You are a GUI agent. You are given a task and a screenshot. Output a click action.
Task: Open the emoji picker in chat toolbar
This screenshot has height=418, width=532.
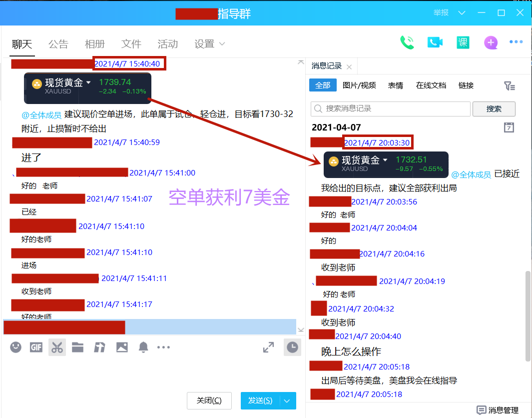coord(15,347)
